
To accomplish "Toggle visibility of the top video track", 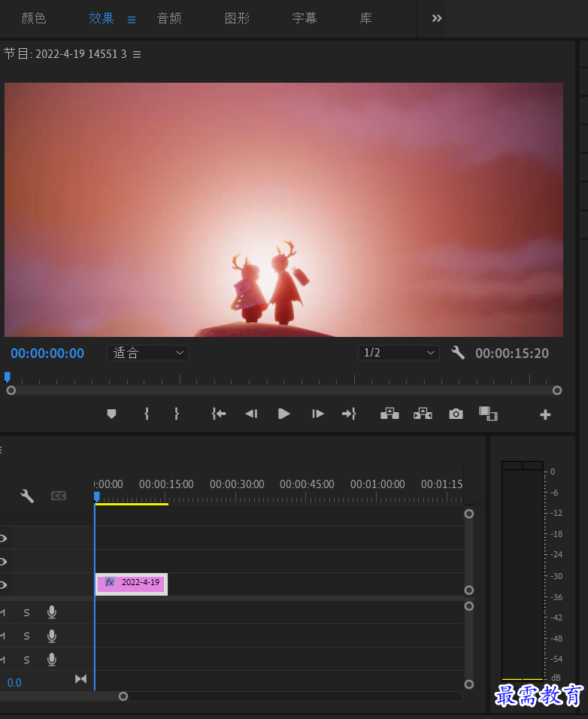I will tap(3, 538).
